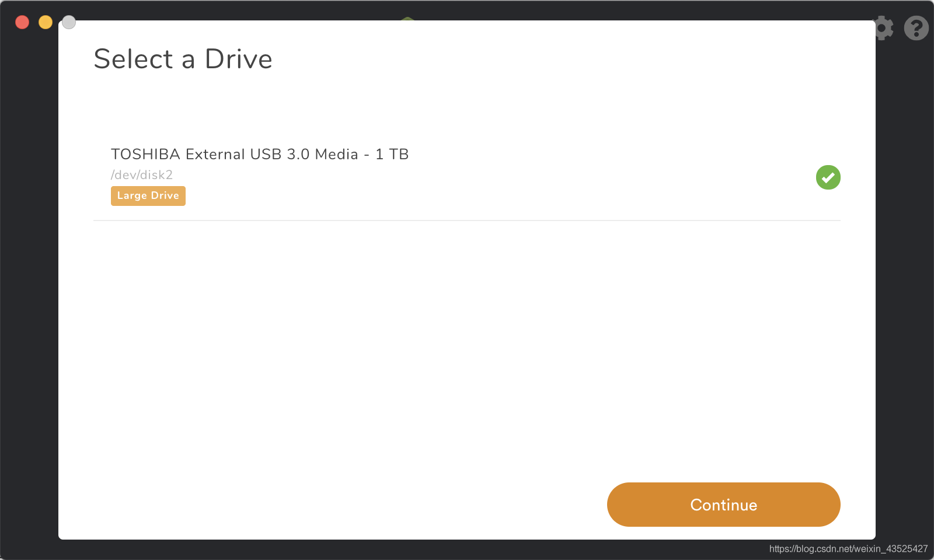The image size is (934, 560).
Task: Click the green Etcher logo behind the dialog
Action: 407,18
